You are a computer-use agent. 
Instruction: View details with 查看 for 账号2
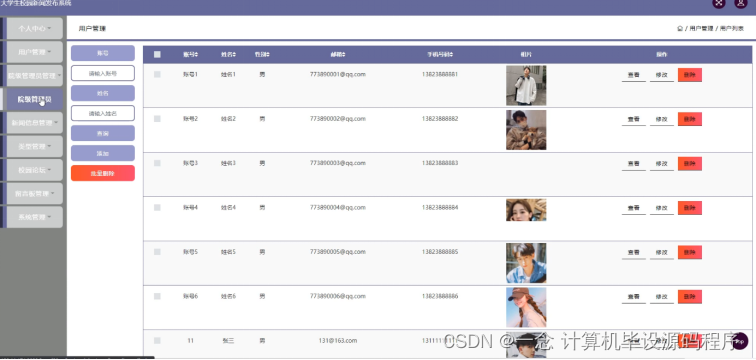[634, 119]
